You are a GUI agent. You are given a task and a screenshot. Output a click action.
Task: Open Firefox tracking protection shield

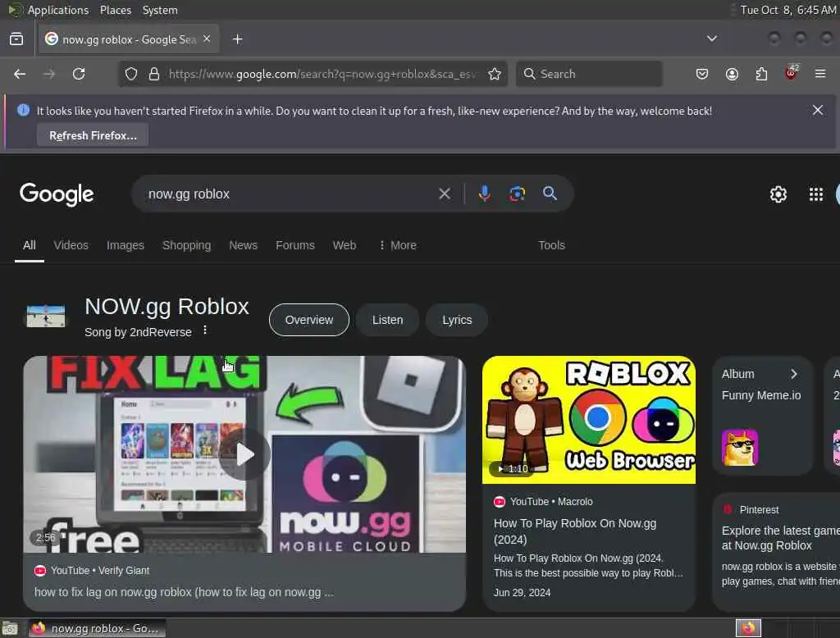pos(131,74)
